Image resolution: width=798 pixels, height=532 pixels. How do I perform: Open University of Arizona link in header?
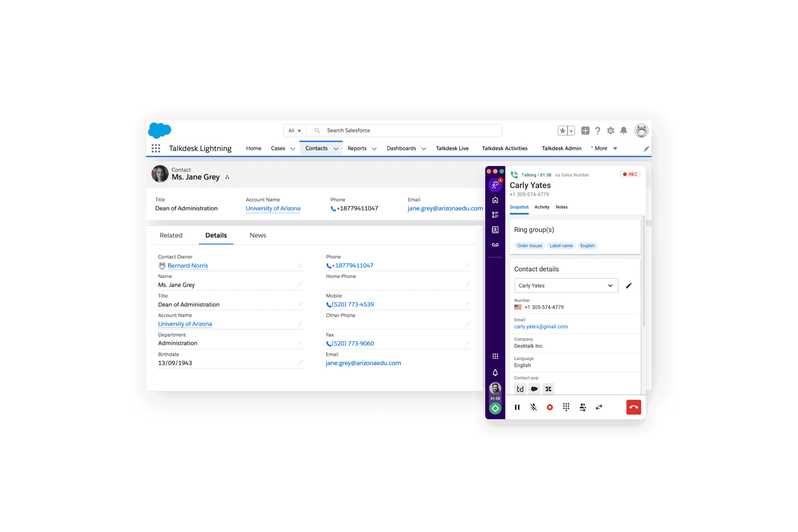[x=273, y=208]
